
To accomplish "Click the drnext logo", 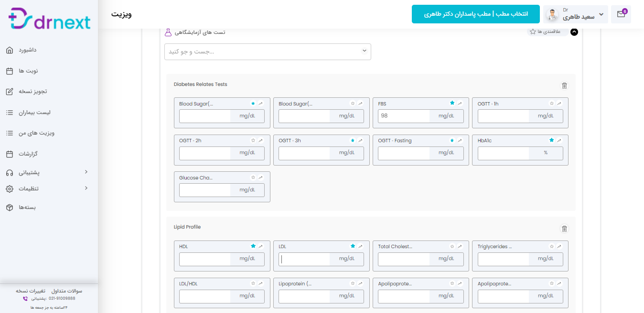I will tap(49, 19).
